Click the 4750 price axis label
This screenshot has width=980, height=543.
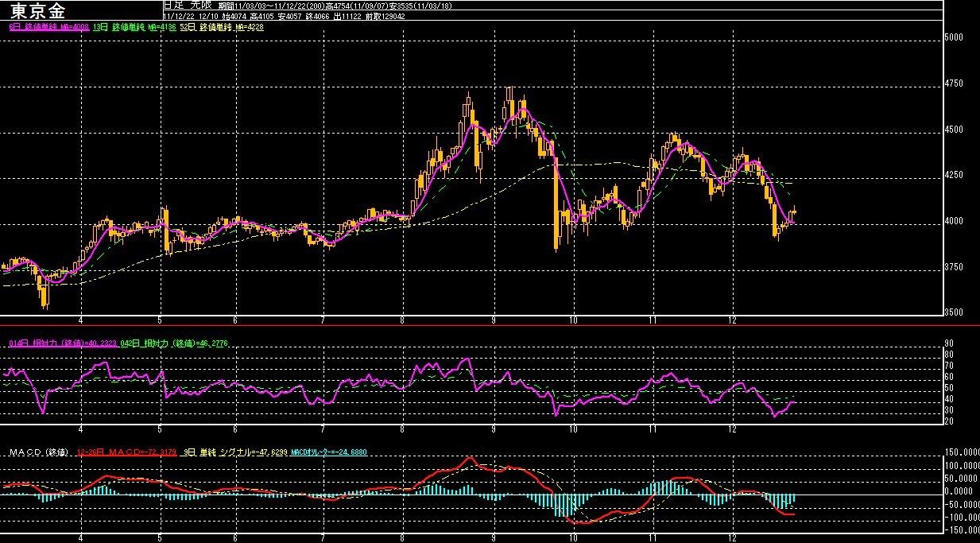954,83
